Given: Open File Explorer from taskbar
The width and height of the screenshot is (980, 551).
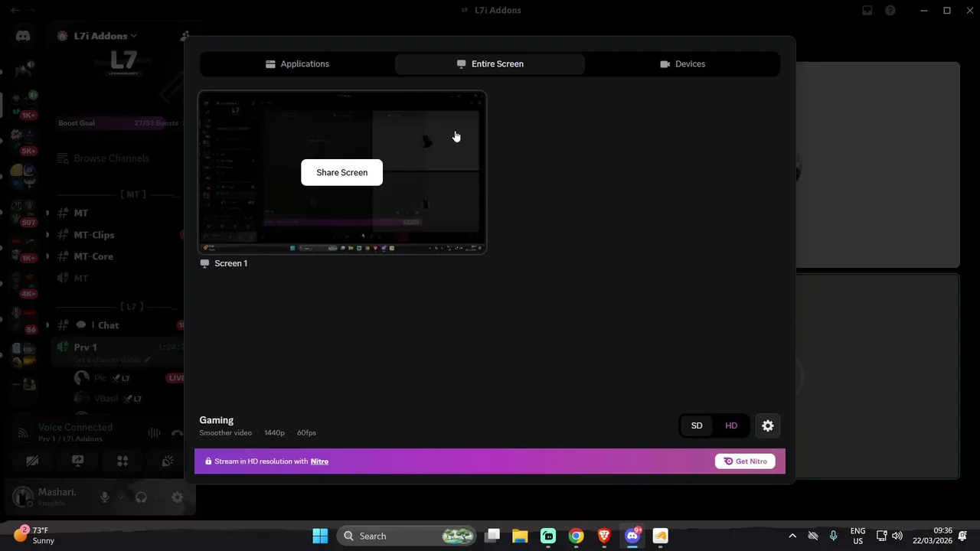Looking at the screenshot, I should [x=521, y=536].
